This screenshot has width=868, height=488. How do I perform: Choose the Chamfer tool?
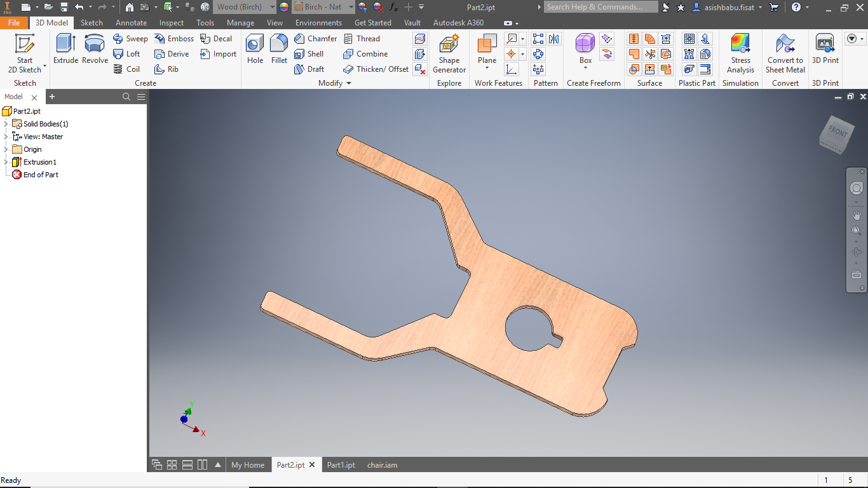315,39
